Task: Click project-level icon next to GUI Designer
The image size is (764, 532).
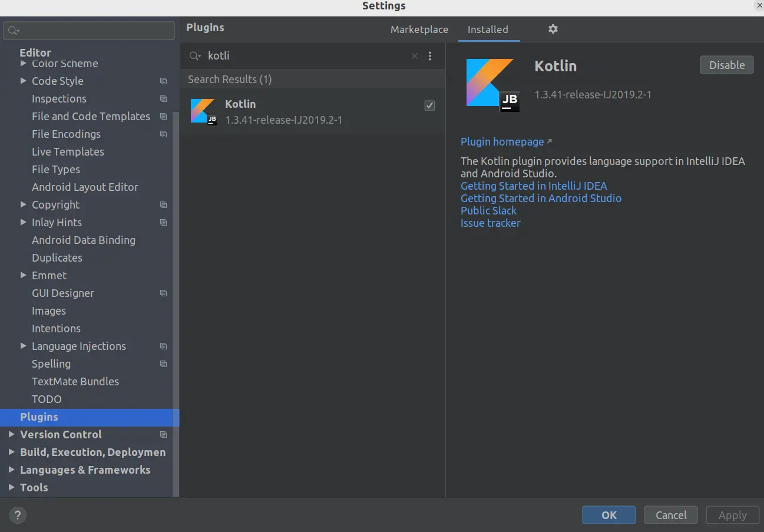Action: click(x=164, y=293)
